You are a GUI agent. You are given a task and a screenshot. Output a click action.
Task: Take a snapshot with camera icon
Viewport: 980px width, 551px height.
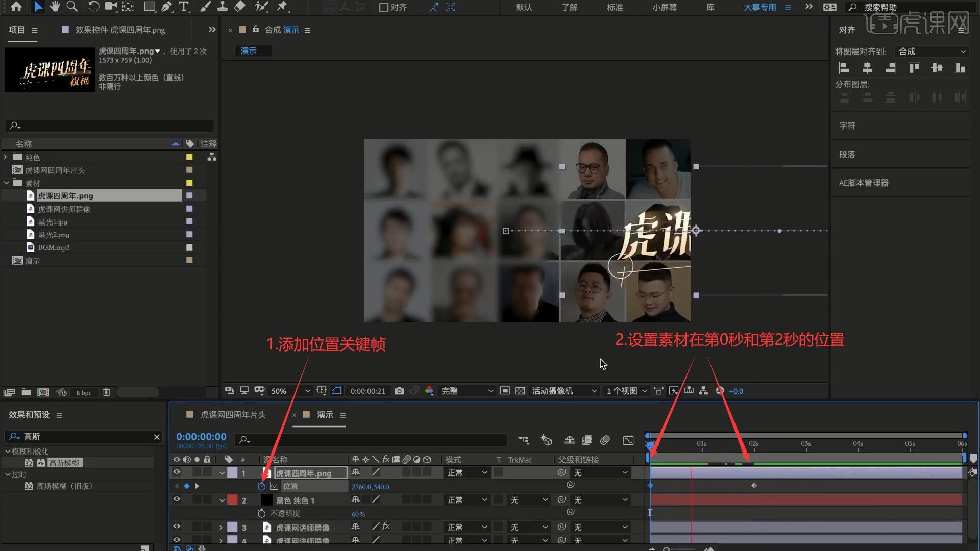(399, 391)
